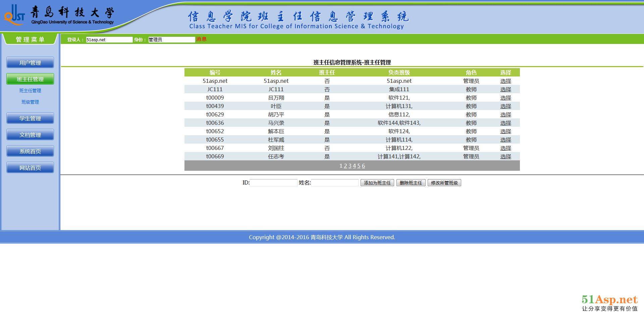
Task: Click the 管理菜单 sidebar header
Action: coord(30,39)
